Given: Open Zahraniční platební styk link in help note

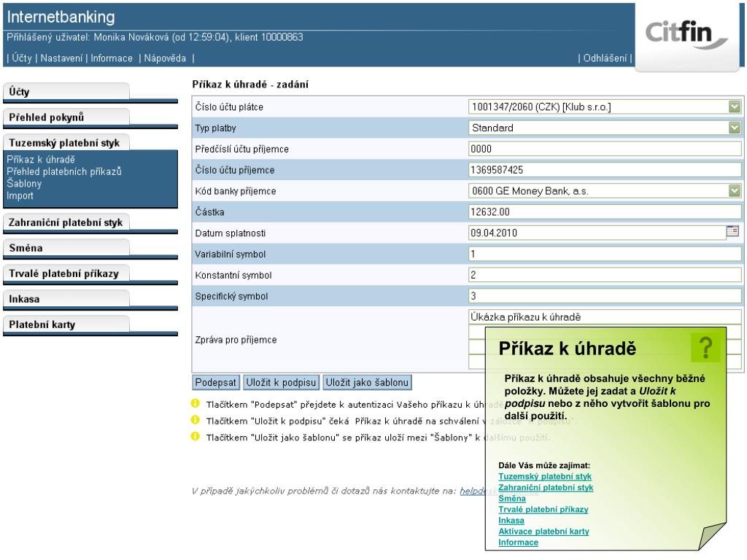Looking at the screenshot, I should click(x=546, y=487).
